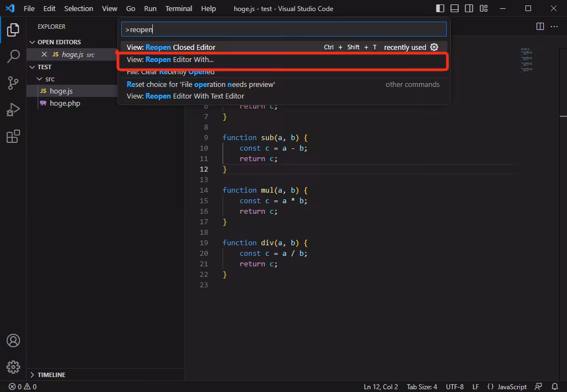Viewport: 567px width, 392px height.
Task: Open Customize Layout icon in title bar
Action: point(483,8)
